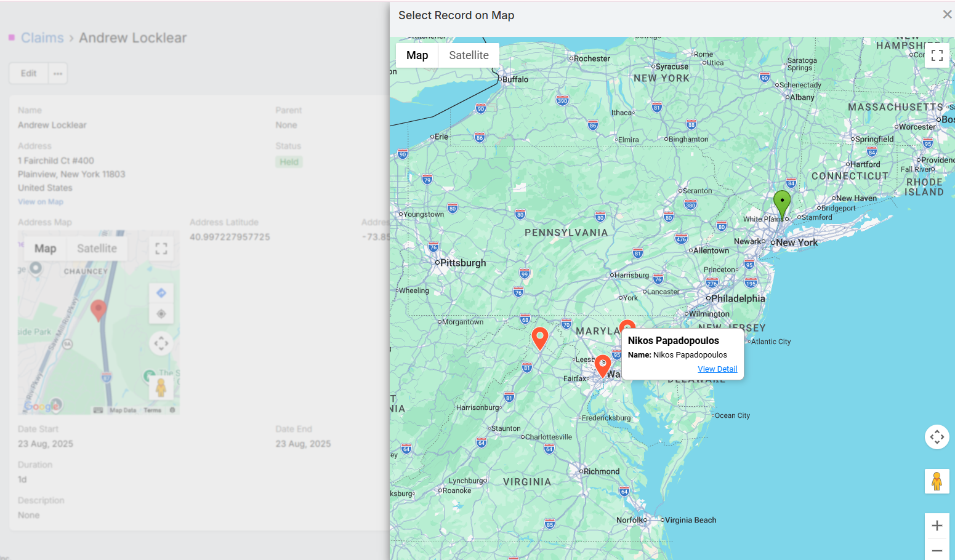Close the Select Record on Map panel
This screenshot has width=955, height=560.
[x=947, y=15]
